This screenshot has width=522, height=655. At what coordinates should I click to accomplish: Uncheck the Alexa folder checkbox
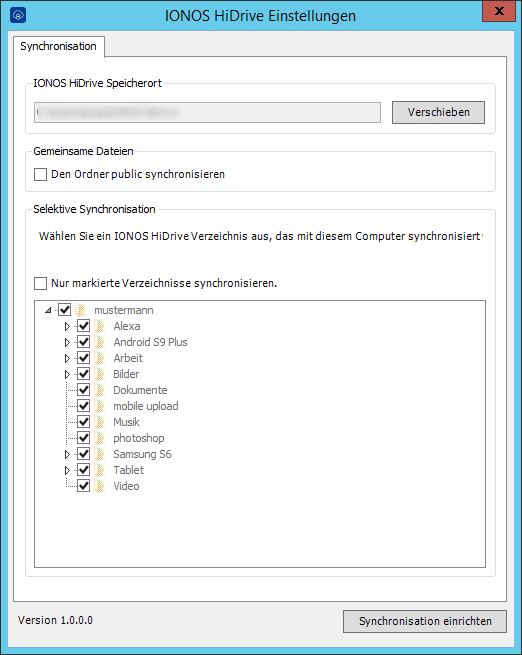[84, 326]
